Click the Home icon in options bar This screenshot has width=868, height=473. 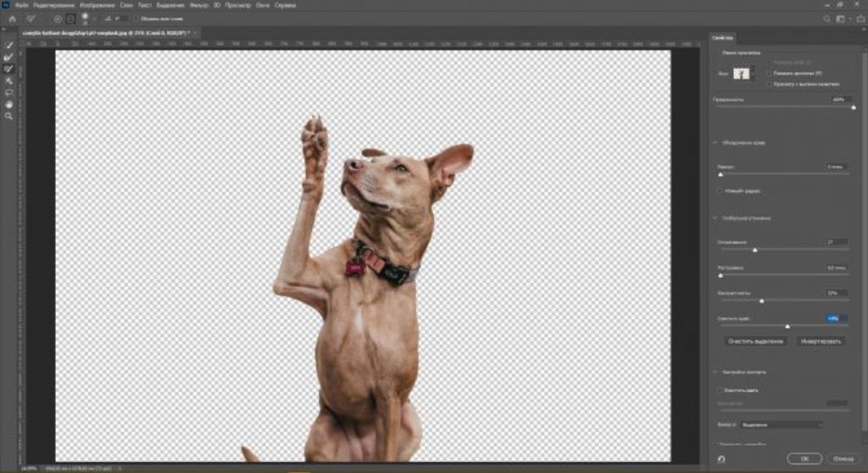tap(12, 18)
